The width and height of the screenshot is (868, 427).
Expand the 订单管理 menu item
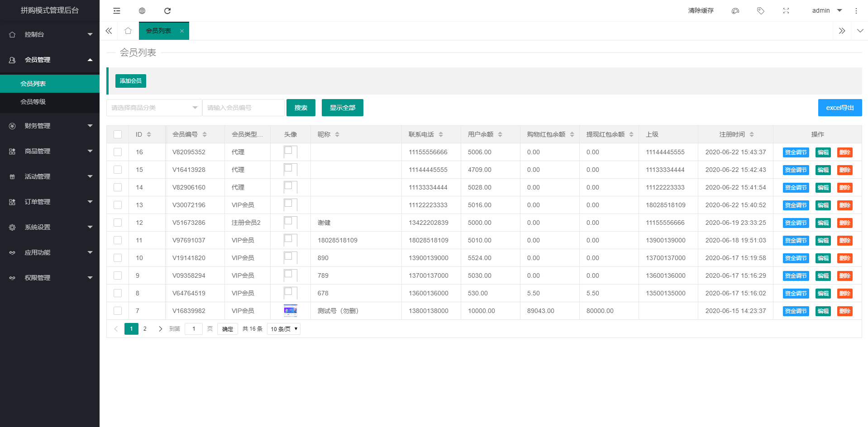point(50,202)
